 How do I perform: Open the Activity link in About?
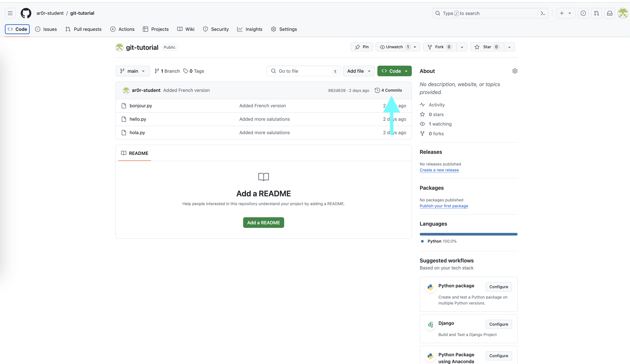coord(436,105)
